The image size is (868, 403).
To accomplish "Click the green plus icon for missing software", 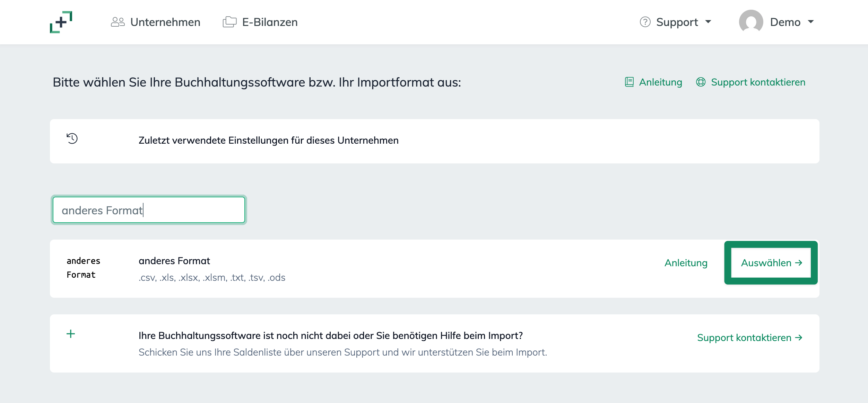I will point(71,334).
